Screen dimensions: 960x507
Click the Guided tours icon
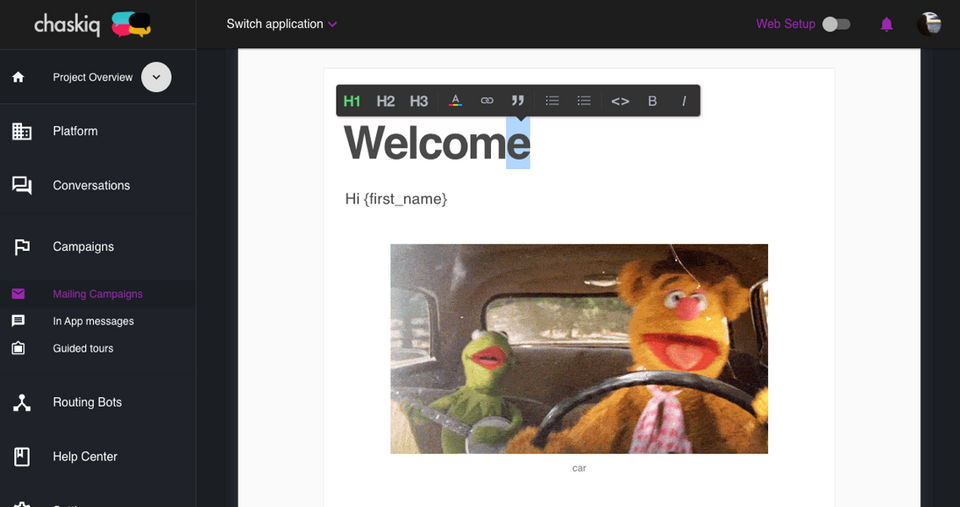pyautogui.click(x=18, y=348)
